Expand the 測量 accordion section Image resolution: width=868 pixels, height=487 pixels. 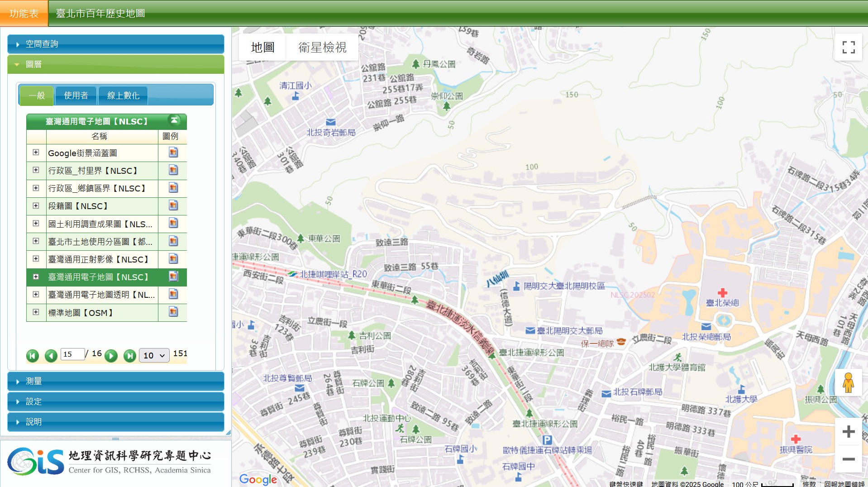[x=116, y=381]
